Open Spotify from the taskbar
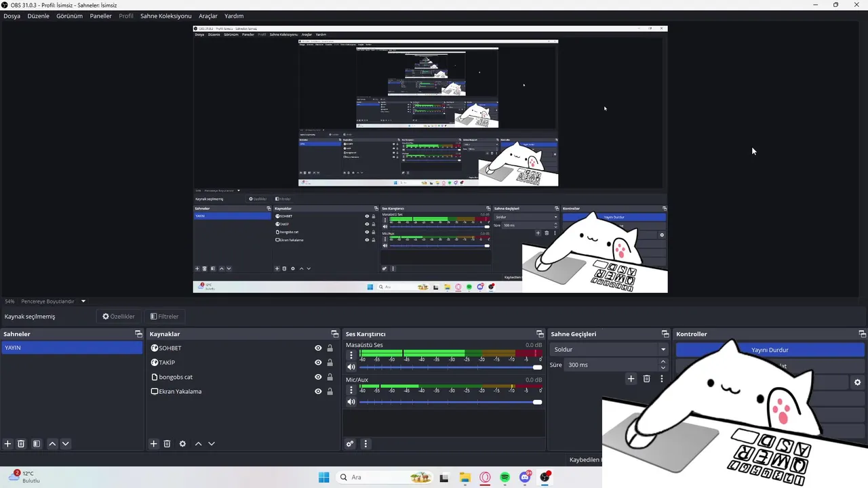Image resolution: width=868 pixels, height=488 pixels. [x=505, y=477]
